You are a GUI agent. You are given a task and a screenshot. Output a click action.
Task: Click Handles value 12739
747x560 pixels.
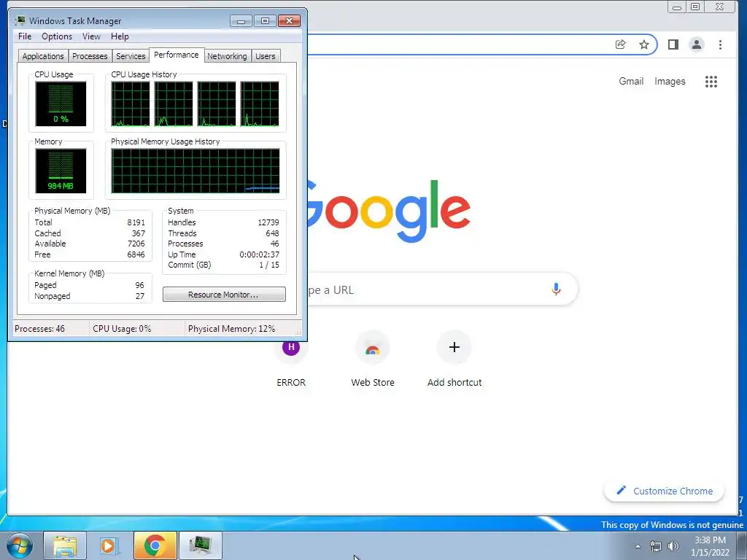(x=268, y=222)
